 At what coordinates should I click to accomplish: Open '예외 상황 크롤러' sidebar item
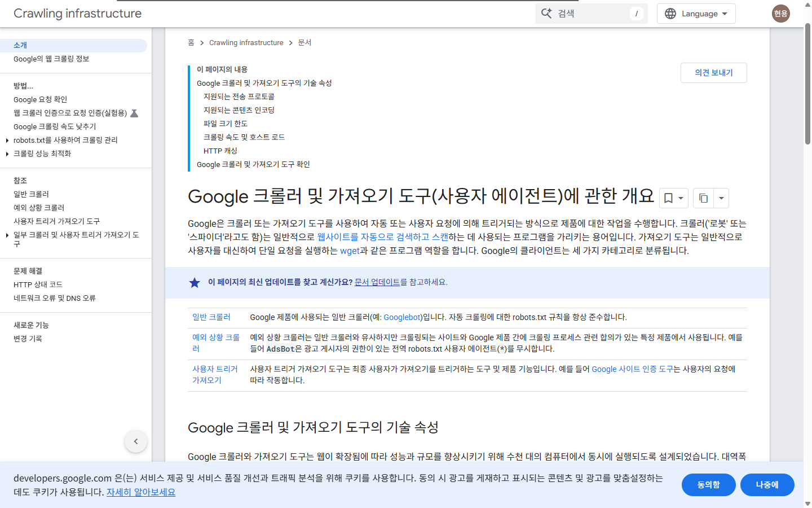pyautogui.click(x=39, y=208)
